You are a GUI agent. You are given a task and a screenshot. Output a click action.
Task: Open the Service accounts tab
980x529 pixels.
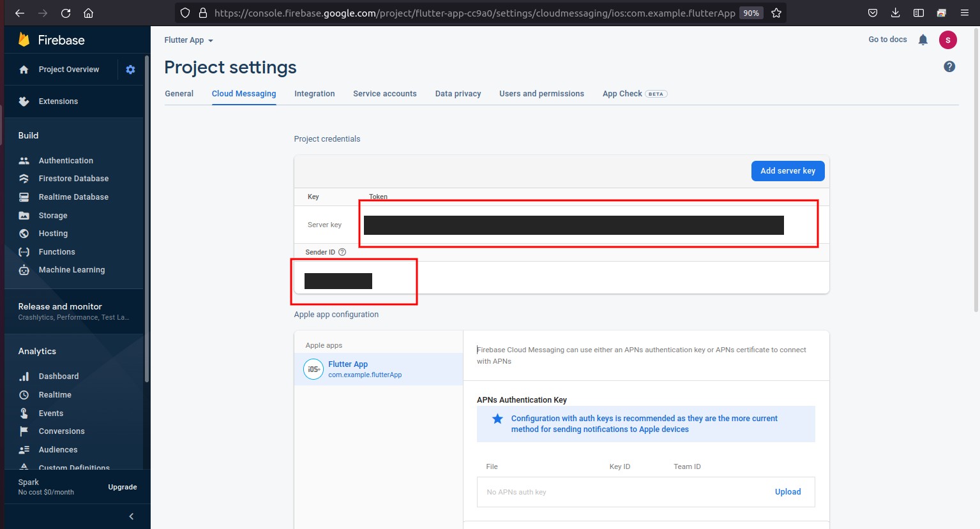[385, 94]
